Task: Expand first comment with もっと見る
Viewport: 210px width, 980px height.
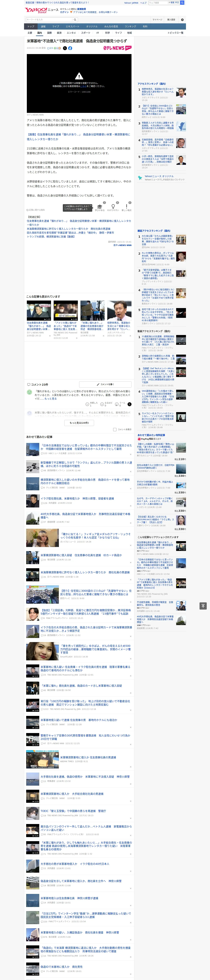Action: pyautogui.click(x=51, y=399)
